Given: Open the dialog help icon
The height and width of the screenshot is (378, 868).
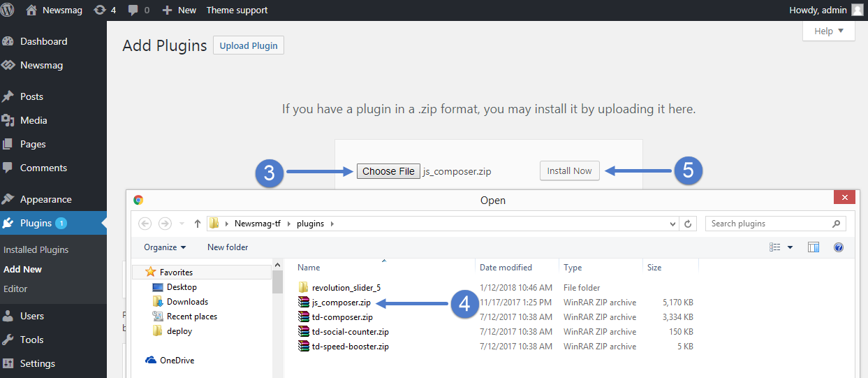Looking at the screenshot, I should pyautogui.click(x=839, y=247).
